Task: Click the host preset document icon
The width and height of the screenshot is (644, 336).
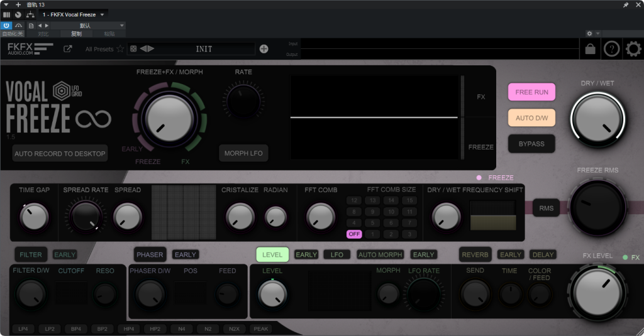Action: tap(31, 26)
